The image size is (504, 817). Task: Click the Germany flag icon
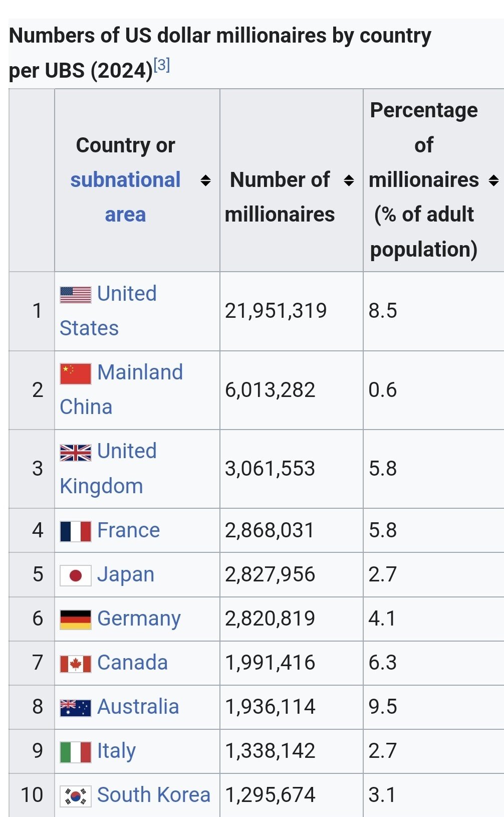(x=75, y=620)
